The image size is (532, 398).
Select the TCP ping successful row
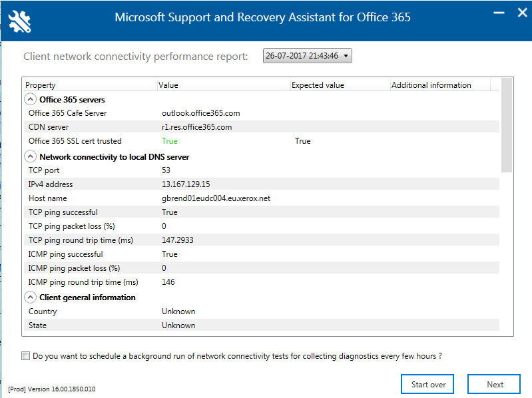[x=262, y=212]
